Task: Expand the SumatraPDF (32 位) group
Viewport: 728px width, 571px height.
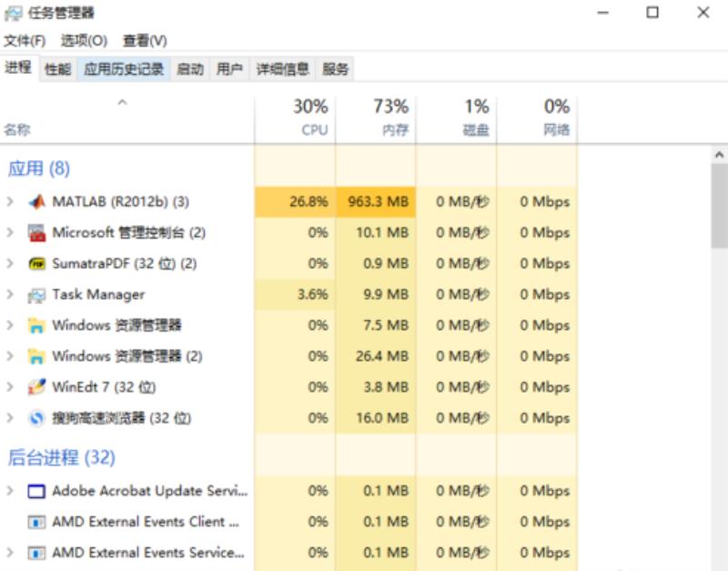Action: 10,263
